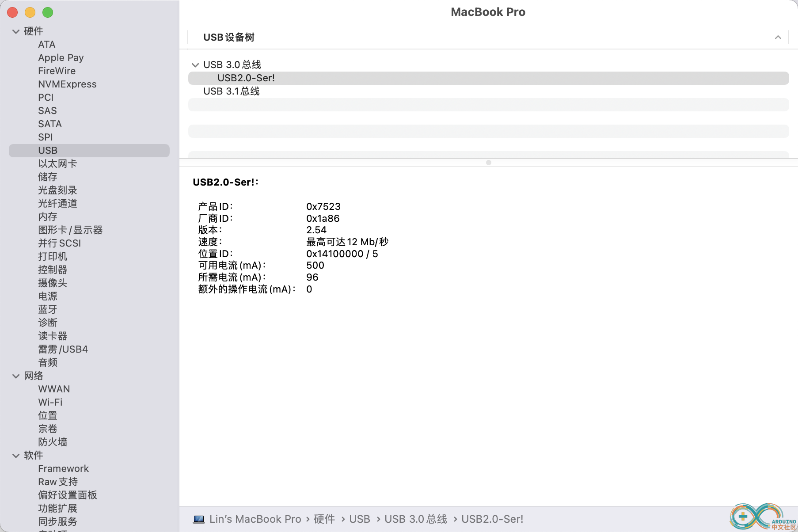This screenshot has height=532, width=798.
Task: Open 电源 information
Action: click(x=48, y=296)
